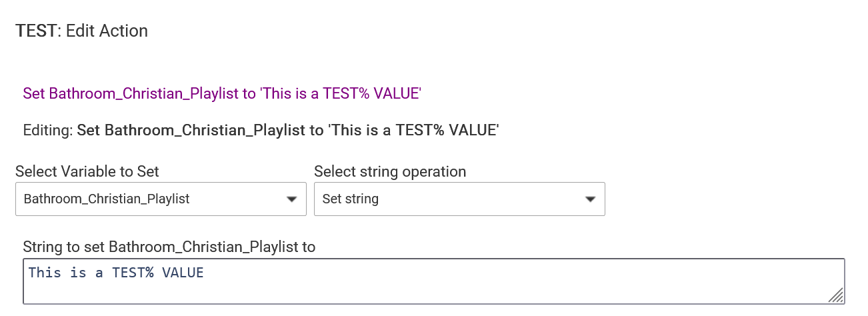Image resolution: width=868 pixels, height=316 pixels.
Task: Click the Editing: prefix label
Action: point(47,130)
